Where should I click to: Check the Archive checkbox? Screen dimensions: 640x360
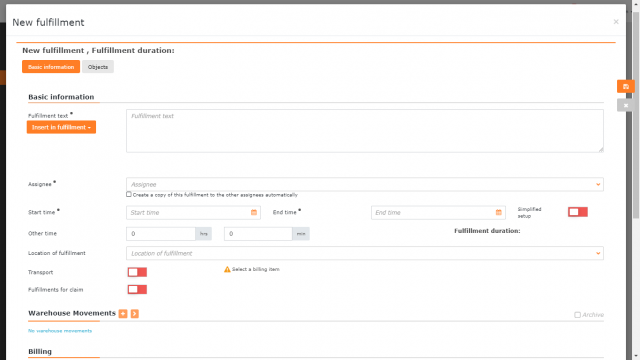(577, 315)
